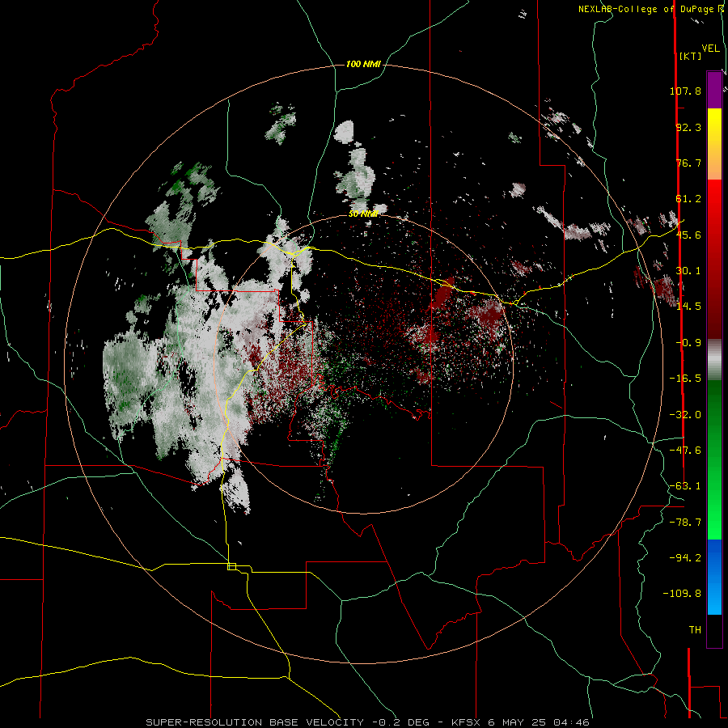Viewport: 728px width, 728px height.
Task: Click the [KT] units label
Action: (x=690, y=56)
